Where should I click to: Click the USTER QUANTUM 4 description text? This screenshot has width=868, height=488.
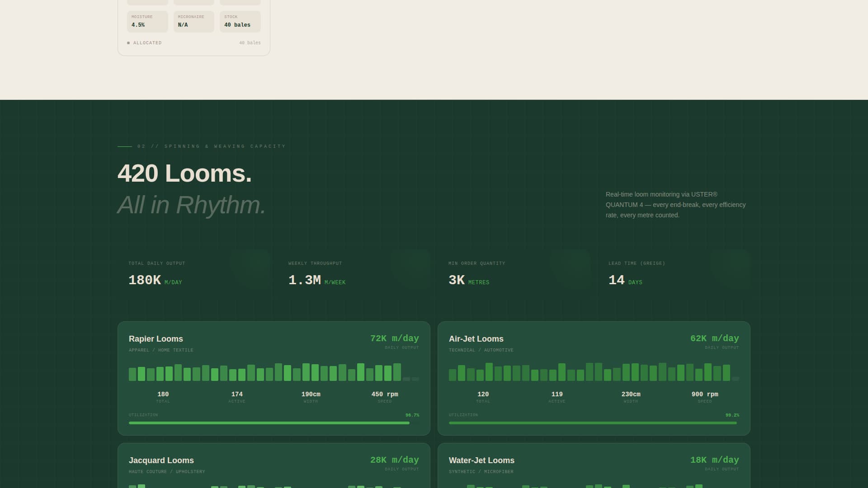[675, 205]
